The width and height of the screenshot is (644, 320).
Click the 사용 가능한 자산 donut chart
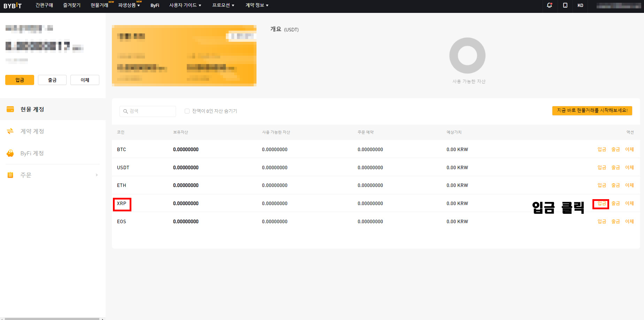(x=467, y=56)
